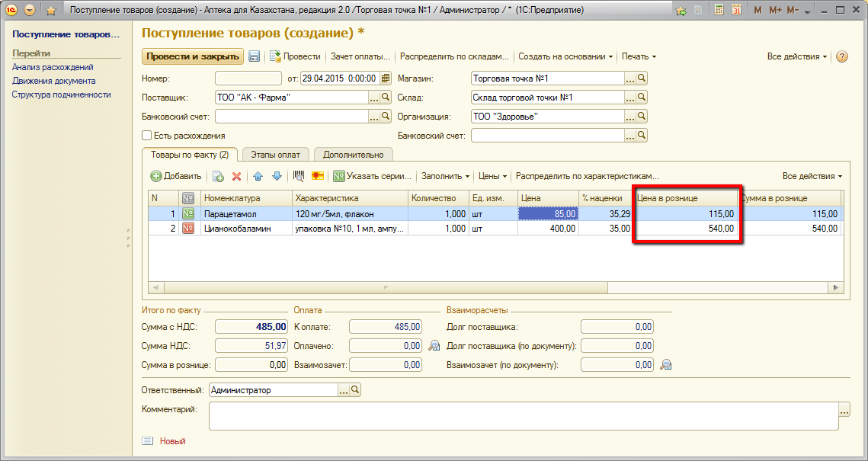The image size is (868, 461).
Task: Click the help question mark icon
Action: click(842, 57)
